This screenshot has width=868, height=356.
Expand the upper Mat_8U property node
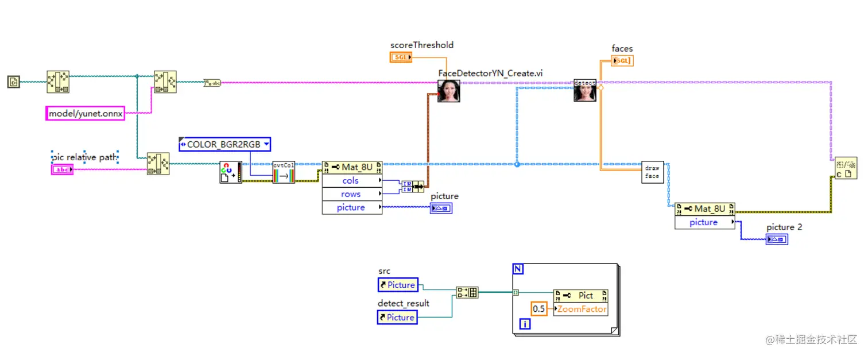tap(353, 167)
